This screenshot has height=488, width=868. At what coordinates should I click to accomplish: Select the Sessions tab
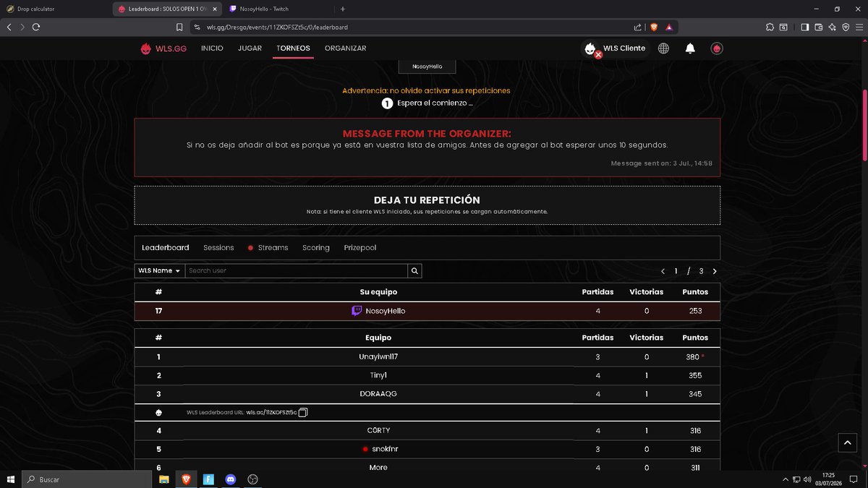click(218, 247)
